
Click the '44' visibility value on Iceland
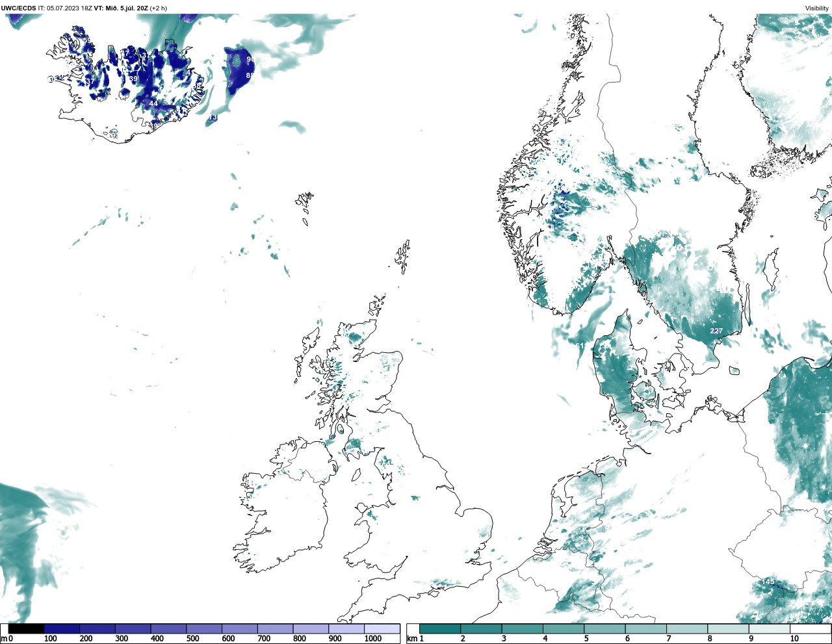click(153, 103)
